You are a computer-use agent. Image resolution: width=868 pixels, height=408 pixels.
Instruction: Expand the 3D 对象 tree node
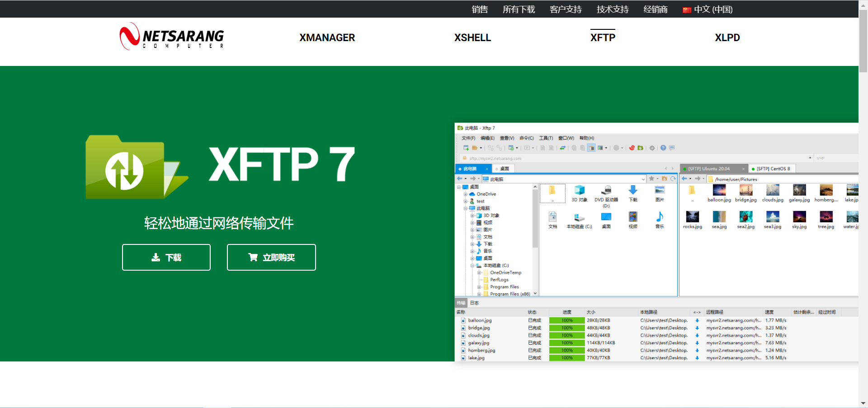(472, 216)
